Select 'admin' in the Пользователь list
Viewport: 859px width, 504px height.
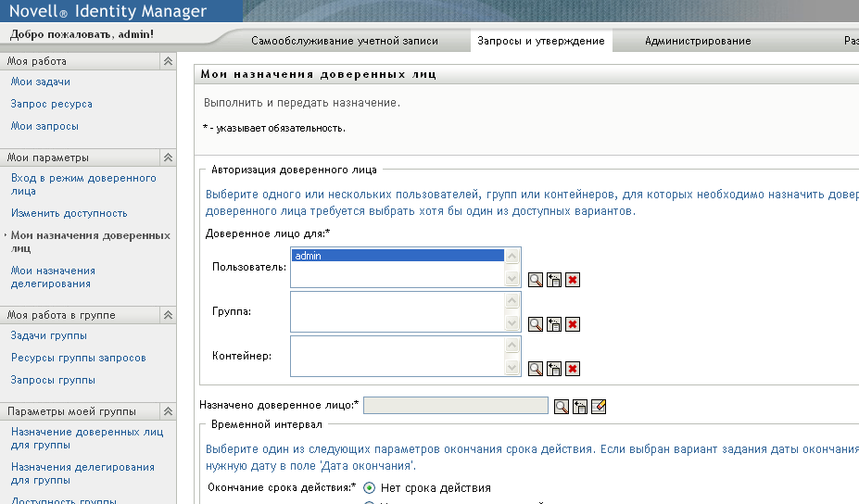coord(398,256)
